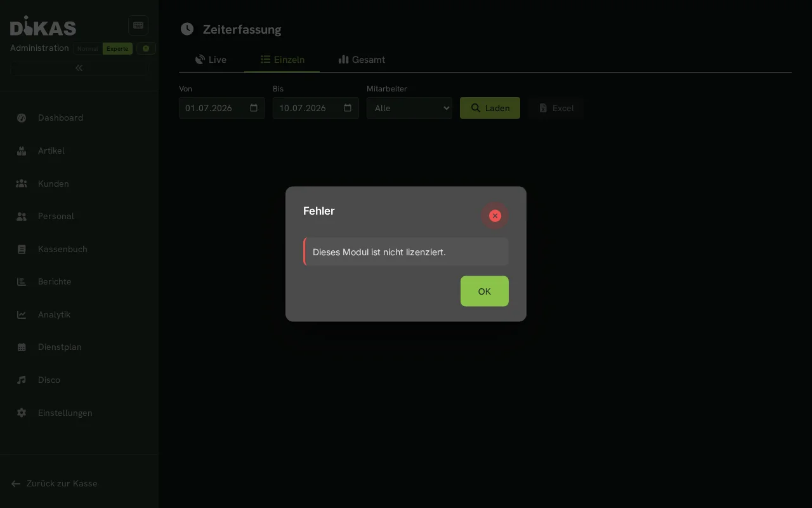812x508 pixels.
Task: Open the Personal menu entry
Action: [79, 217]
